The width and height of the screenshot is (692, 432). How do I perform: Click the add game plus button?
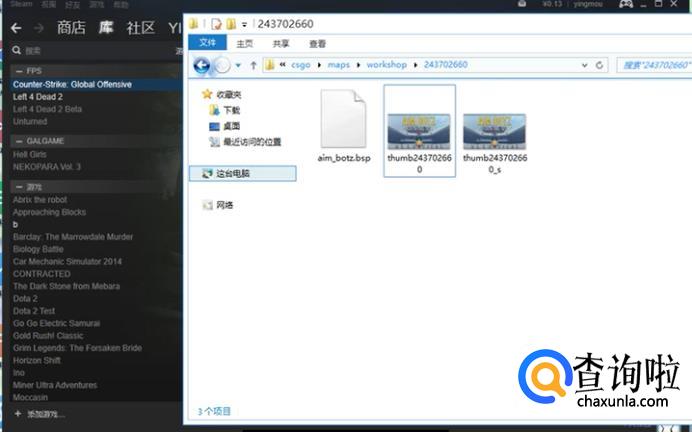[x=18, y=414]
